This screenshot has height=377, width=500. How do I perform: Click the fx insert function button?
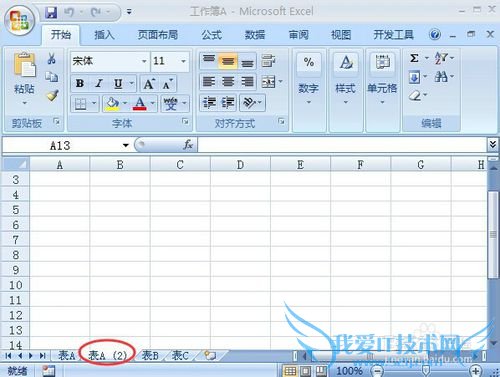(x=188, y=145)
